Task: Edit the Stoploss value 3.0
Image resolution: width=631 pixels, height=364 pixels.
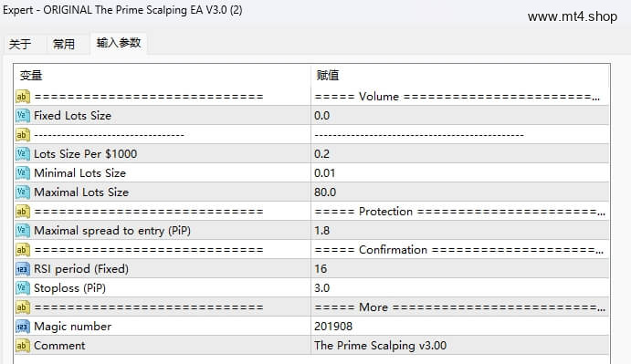Action: click(322, 288)
